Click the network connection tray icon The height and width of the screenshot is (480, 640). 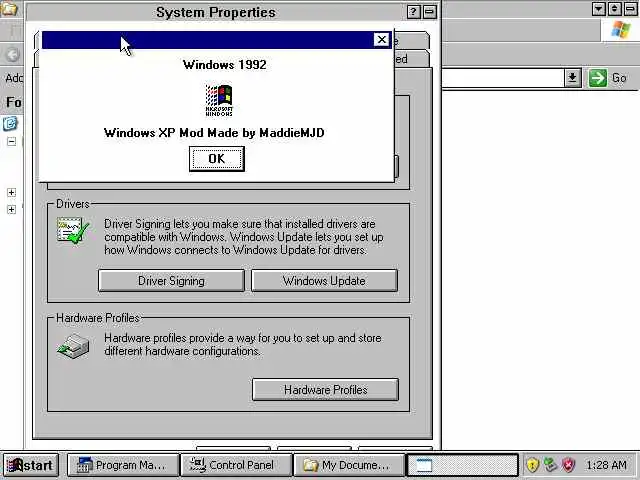(x=550, y=465)
